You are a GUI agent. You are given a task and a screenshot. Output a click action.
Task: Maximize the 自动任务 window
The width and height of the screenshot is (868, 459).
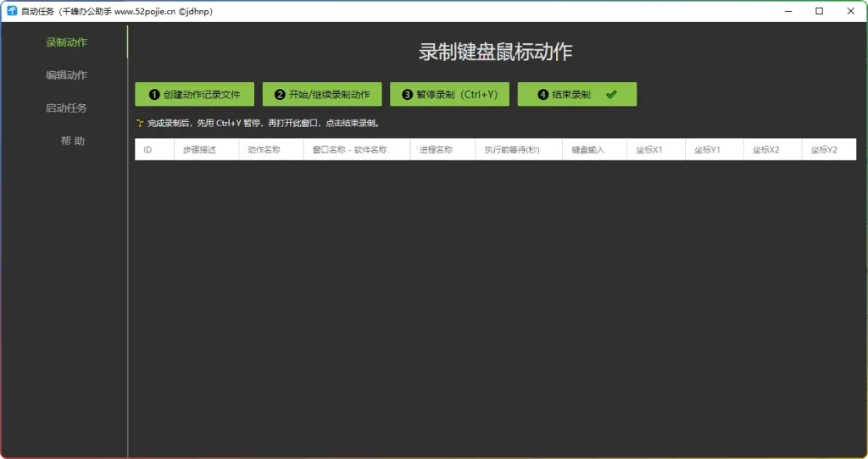click(x=819, y=11)
